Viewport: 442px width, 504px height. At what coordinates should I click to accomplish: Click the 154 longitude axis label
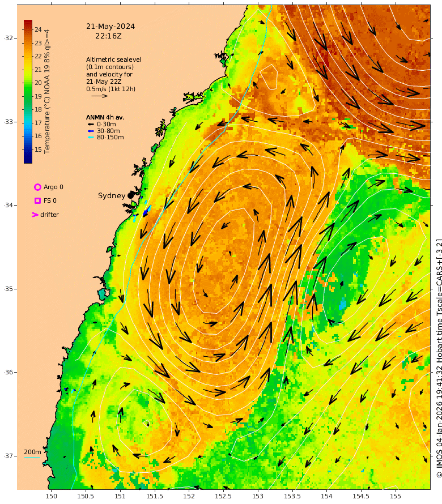326,496
